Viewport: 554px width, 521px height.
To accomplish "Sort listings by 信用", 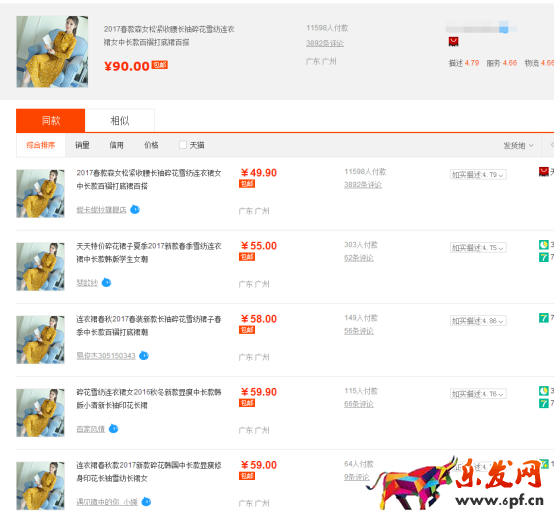I will click(x=116, y=145).
